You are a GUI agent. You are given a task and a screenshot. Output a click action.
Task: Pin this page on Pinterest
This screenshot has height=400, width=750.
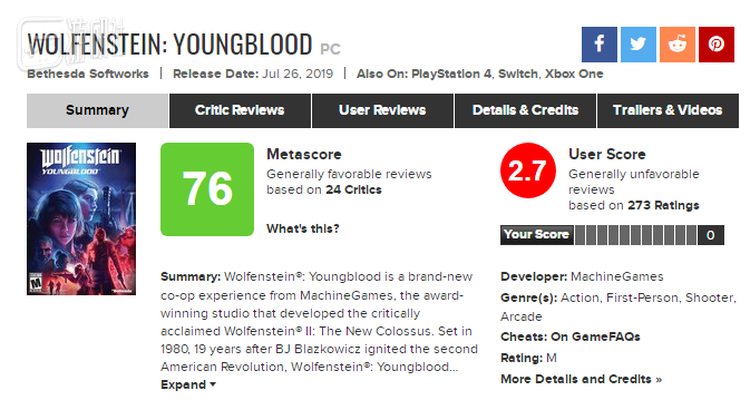pos(716,44)
